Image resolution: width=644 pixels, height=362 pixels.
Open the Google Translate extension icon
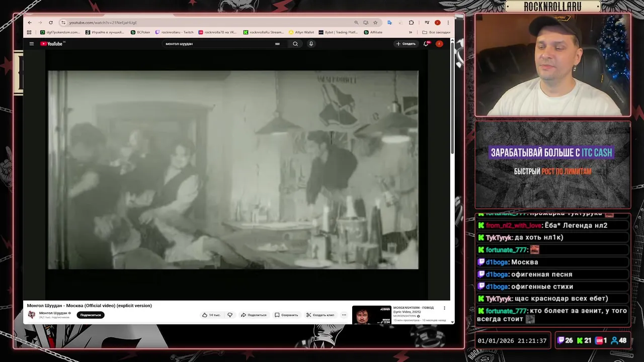tap(389, 23)
